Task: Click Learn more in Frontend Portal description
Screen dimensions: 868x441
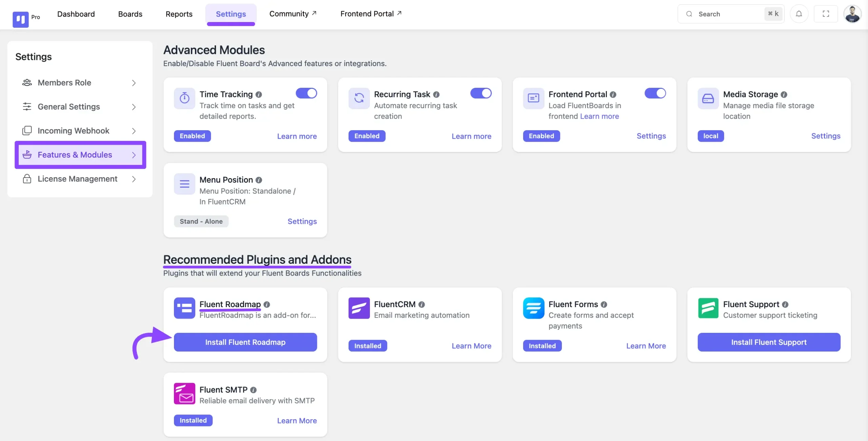Action: pos(599,116)
